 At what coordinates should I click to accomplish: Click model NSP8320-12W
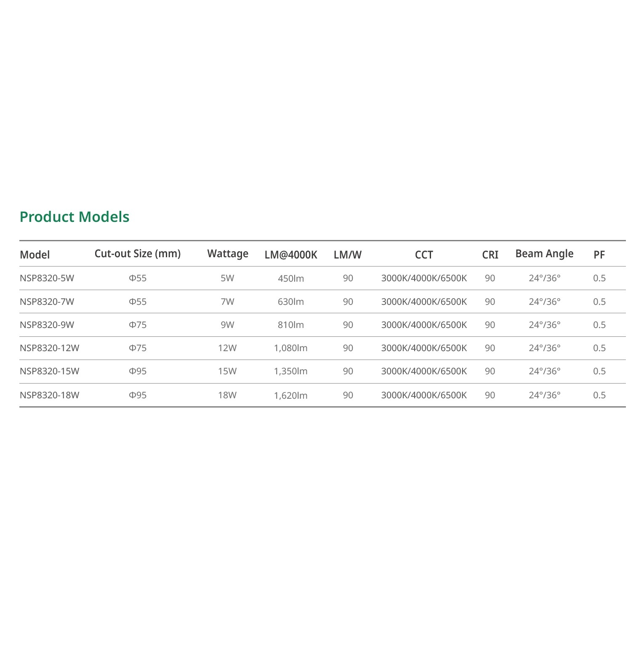pyautogui.click(x=50, y=348)
